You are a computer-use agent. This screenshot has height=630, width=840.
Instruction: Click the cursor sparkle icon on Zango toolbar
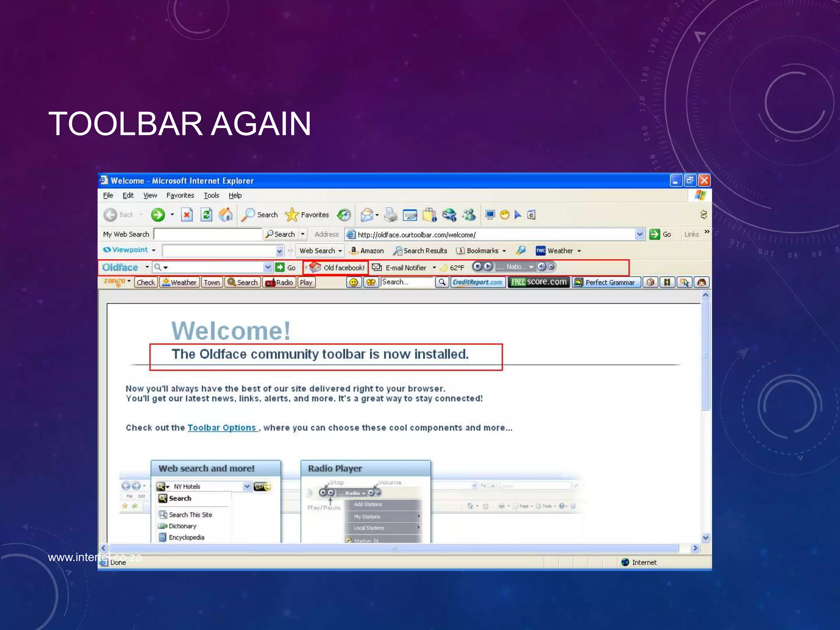(x=685, y=282)
